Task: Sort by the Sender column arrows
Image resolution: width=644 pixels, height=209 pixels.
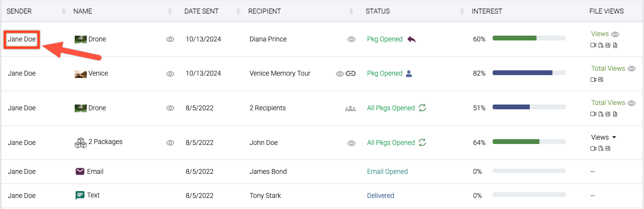Action: coord(64,11)
